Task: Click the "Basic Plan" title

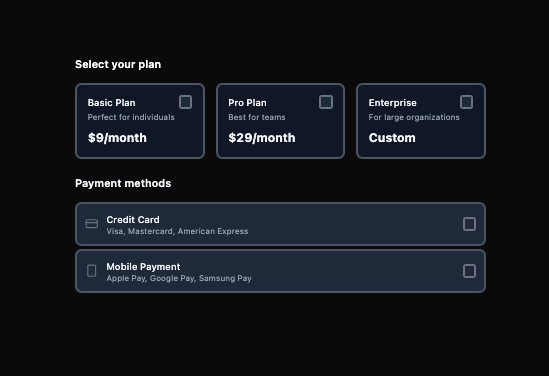Action: pyautogui.click(x=111, y=103)
